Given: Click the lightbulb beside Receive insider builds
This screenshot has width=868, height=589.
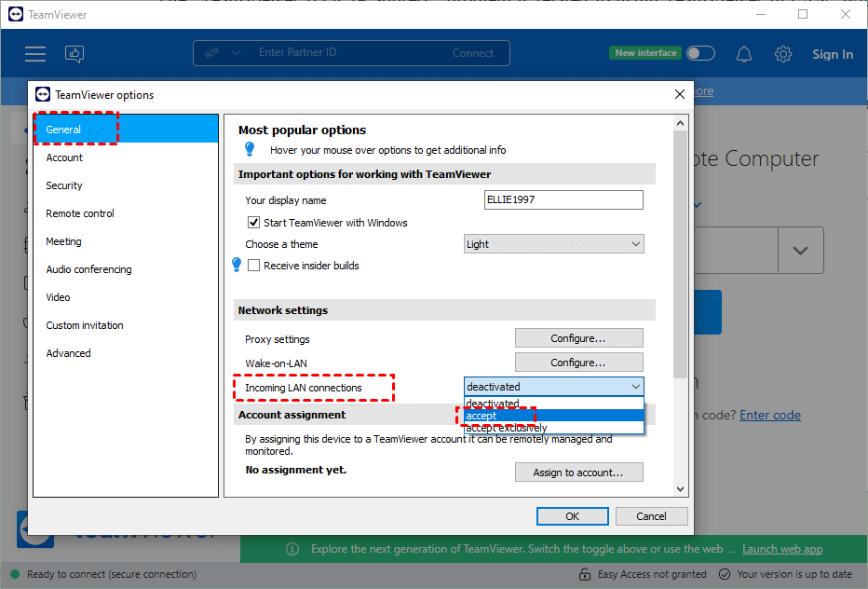Looking at the screenshot, I should pos(237,266).
